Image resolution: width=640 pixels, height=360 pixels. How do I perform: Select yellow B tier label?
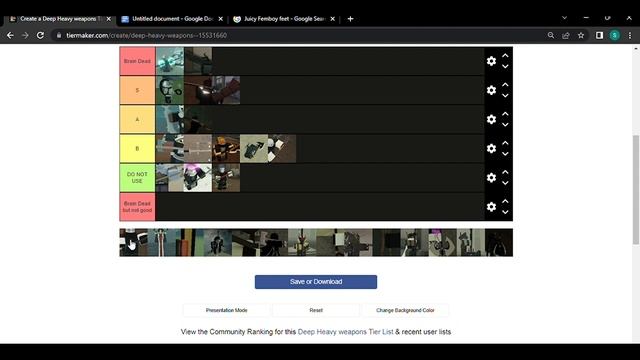tap(137, 149)
